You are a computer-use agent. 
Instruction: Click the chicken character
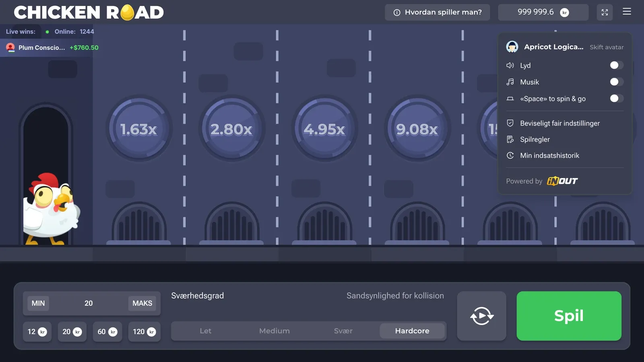51,208
